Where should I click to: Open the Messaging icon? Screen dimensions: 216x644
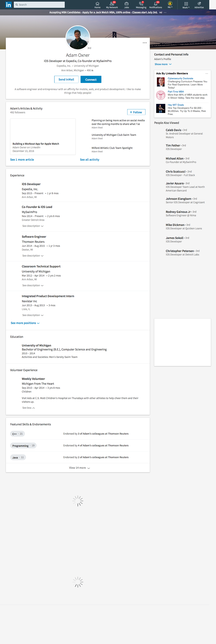141,4
